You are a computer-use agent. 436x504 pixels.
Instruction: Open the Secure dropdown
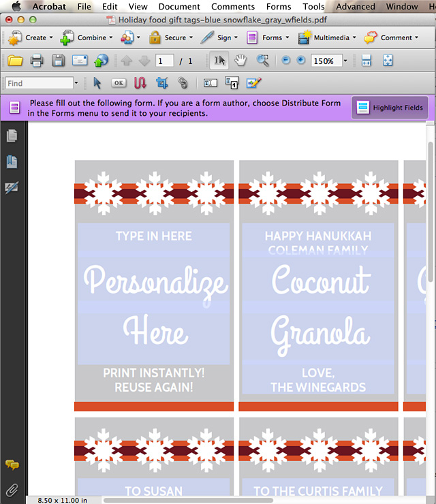[171, 38]
